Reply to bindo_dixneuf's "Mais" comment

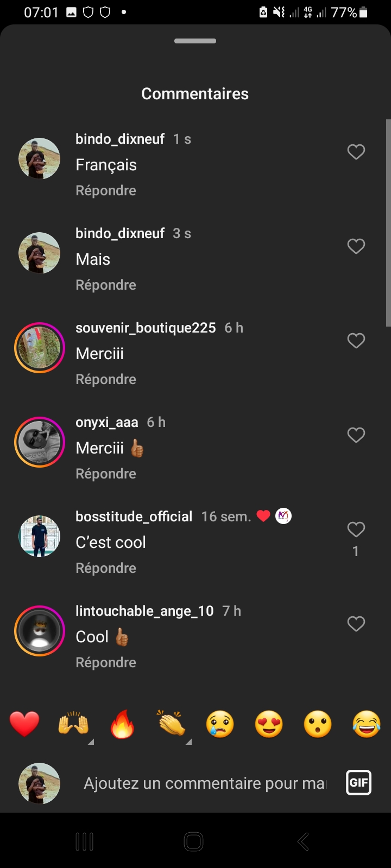click(x=106, y=285)
